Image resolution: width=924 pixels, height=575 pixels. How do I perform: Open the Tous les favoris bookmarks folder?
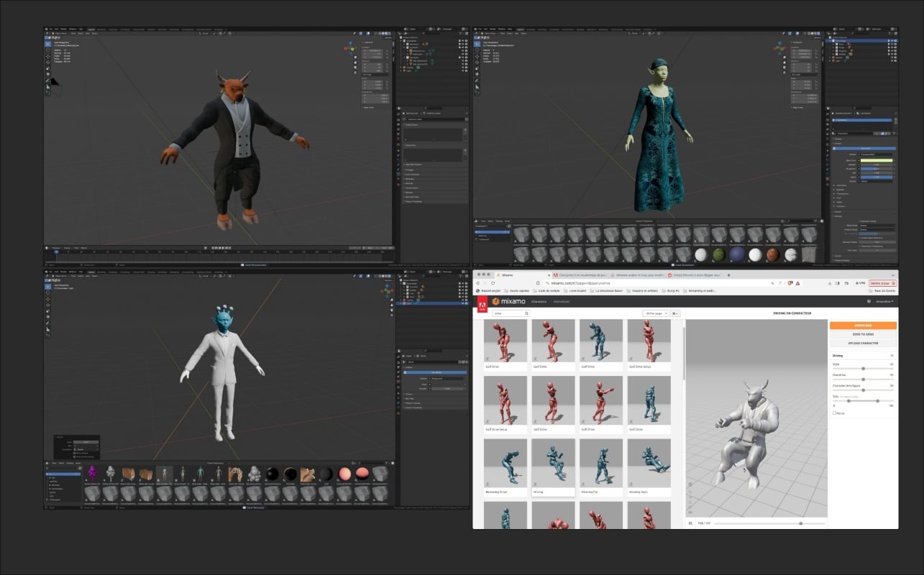tap(882, 290)
